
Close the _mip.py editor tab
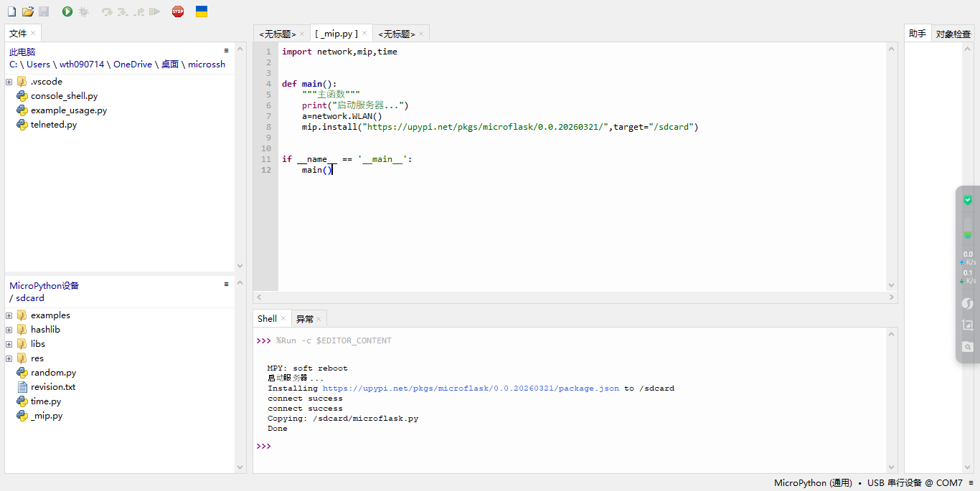pos(365,33)
